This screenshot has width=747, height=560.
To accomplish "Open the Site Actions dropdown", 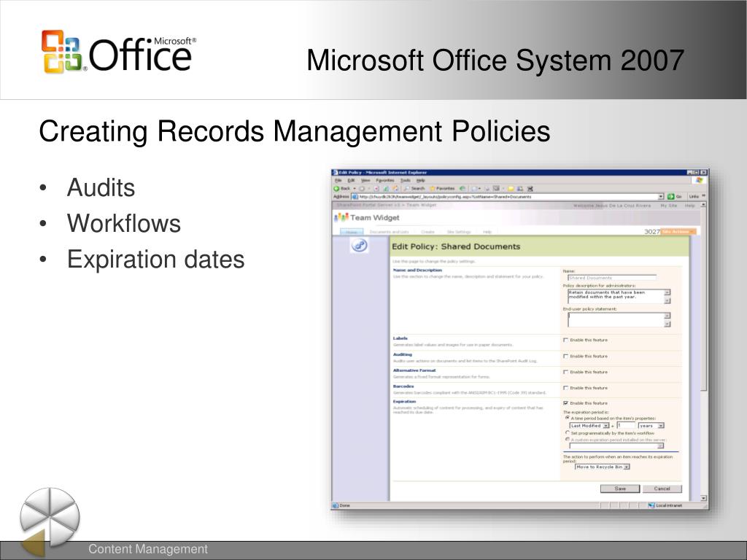I will click(x=678, y=231).
